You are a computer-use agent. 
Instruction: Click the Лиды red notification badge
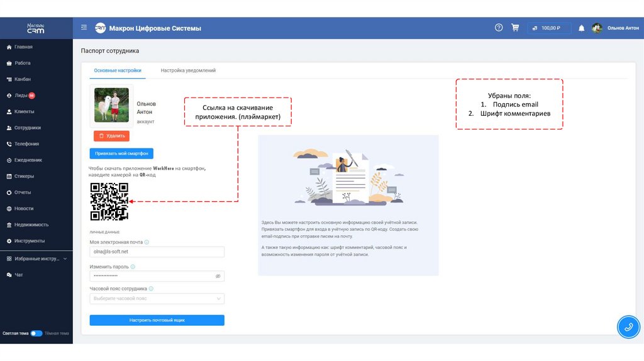(x=31, y=95)
